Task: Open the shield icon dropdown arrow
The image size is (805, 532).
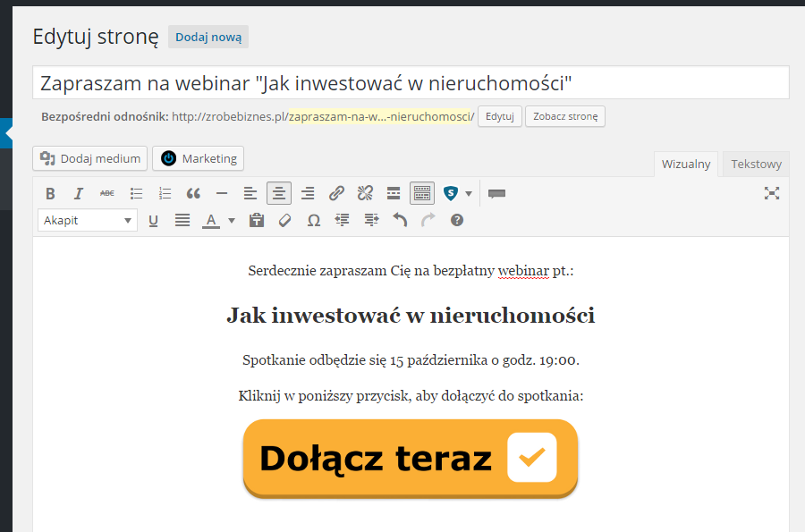Action: 468,193
